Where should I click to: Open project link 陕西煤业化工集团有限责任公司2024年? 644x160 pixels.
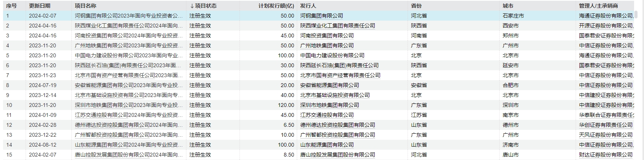click(129, 26)
